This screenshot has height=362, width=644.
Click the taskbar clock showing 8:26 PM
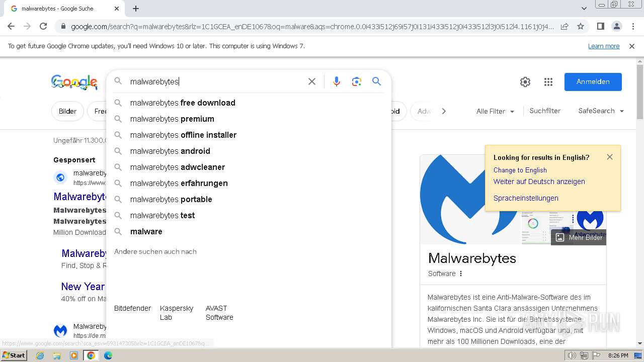[618, 355]
